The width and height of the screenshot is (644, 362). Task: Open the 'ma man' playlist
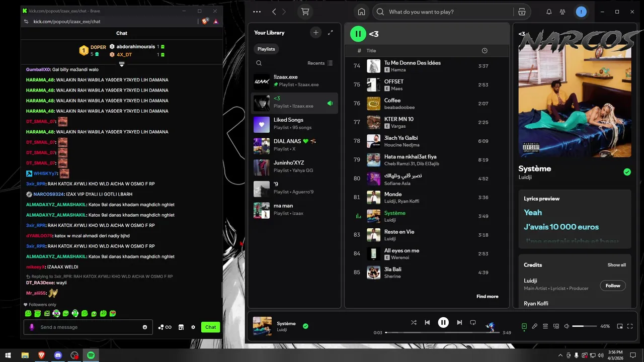click(294, 210)
